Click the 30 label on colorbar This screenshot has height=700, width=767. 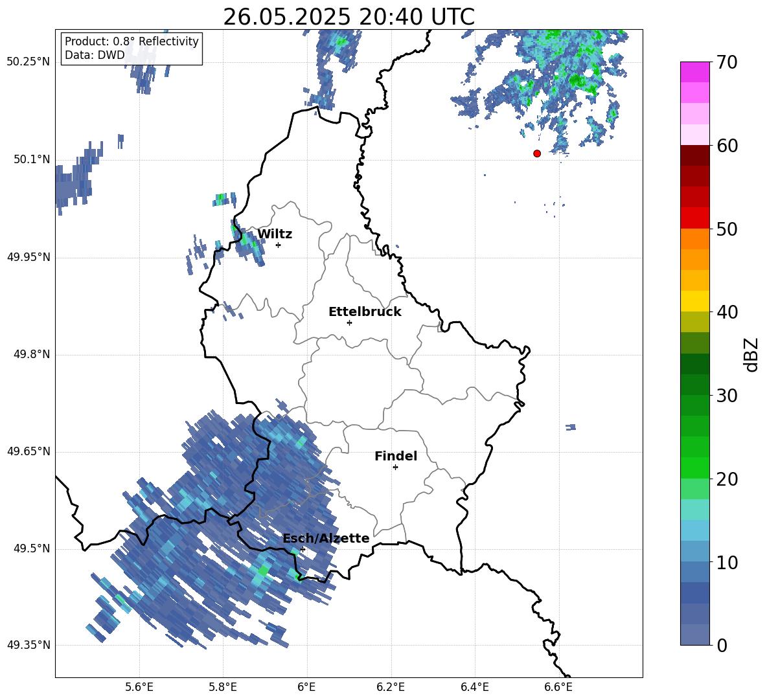[x=727, y=396]
